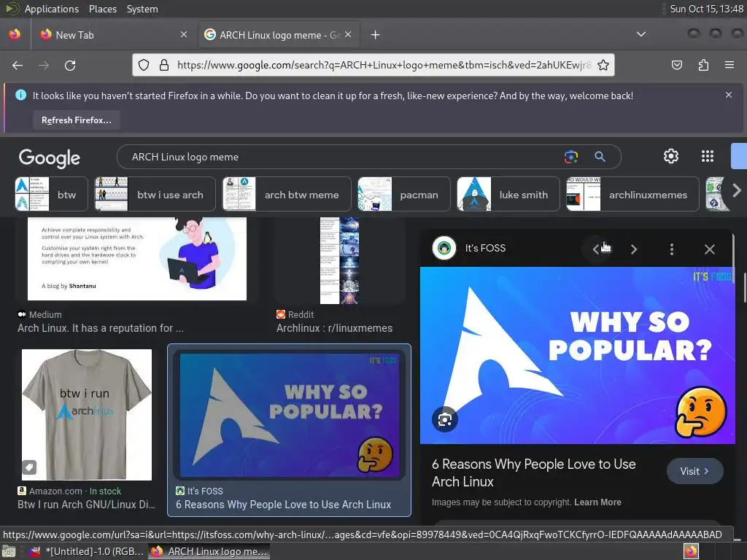The image size is (747, 560).
Task: Go back with the browser back arrow
Action: tap(18, 65)
